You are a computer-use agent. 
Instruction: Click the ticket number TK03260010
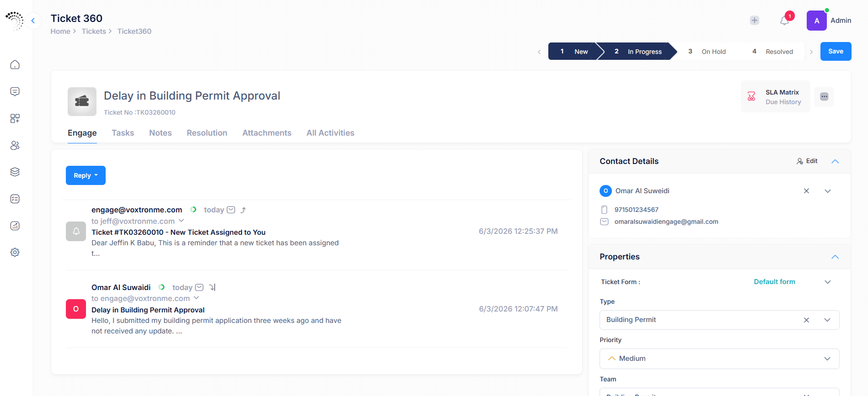(x=156, y=112)
